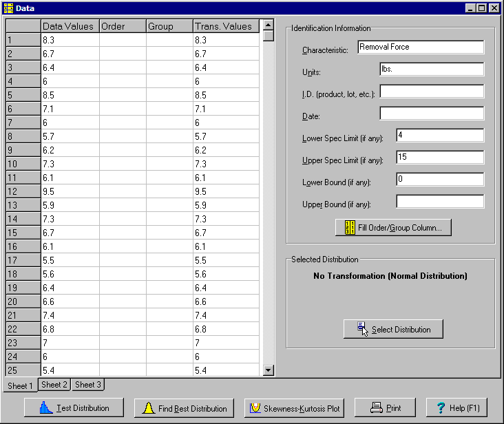The width and height of the screenshot is (504, 424).
Task: Click the empty Order cell in row 3
Action: coord(123,67)
